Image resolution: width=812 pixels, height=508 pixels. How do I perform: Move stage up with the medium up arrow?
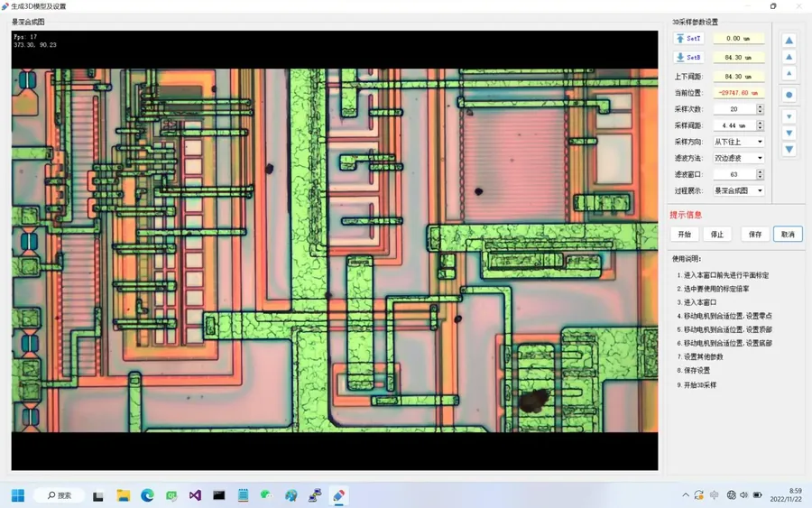click(x=789, y=57)
